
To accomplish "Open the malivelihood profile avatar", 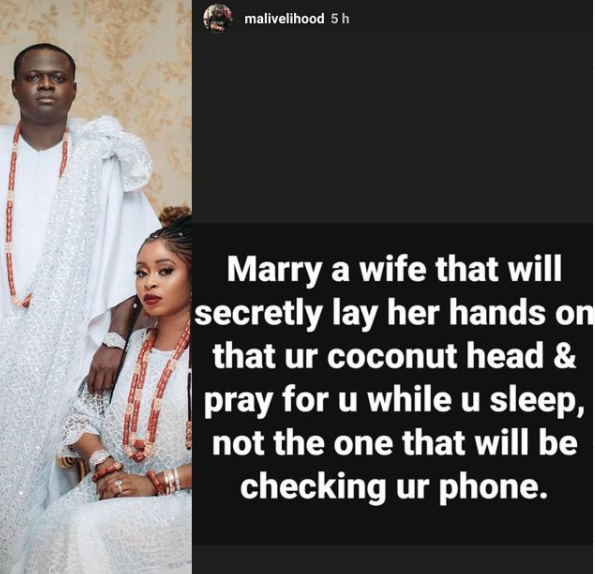I will [x=218, y=18].
